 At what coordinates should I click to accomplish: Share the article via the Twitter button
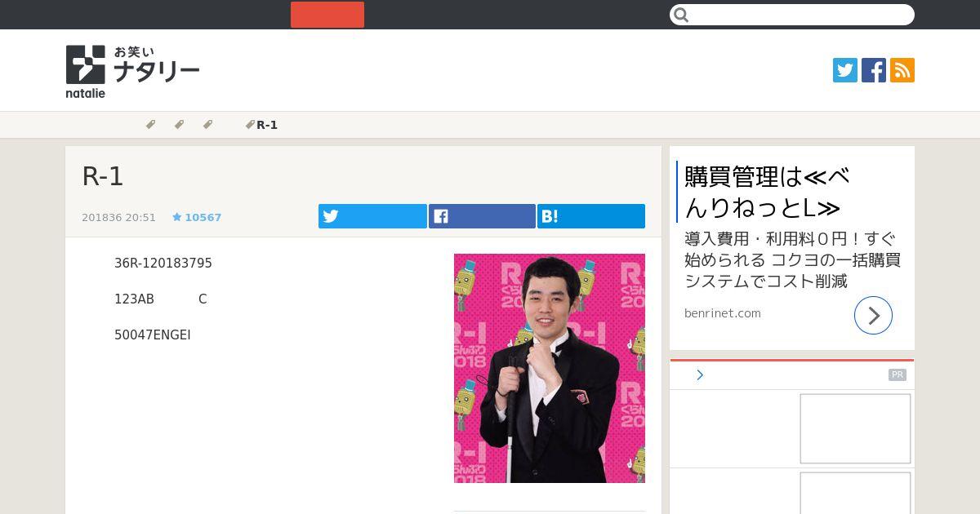372,216
